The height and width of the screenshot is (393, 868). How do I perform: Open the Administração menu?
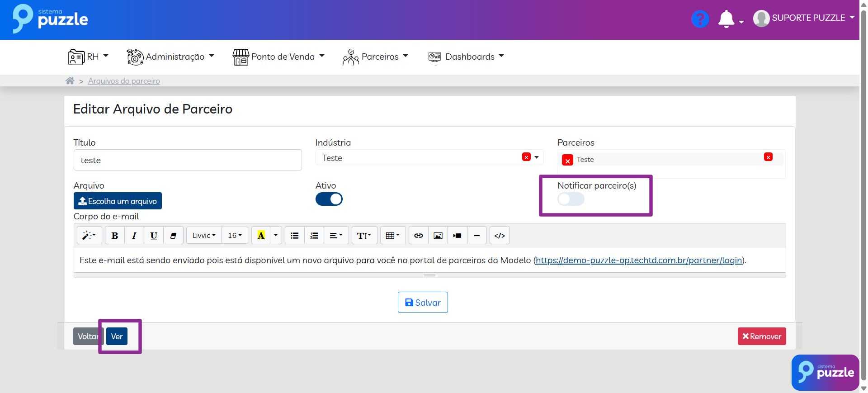coord(170,57)
